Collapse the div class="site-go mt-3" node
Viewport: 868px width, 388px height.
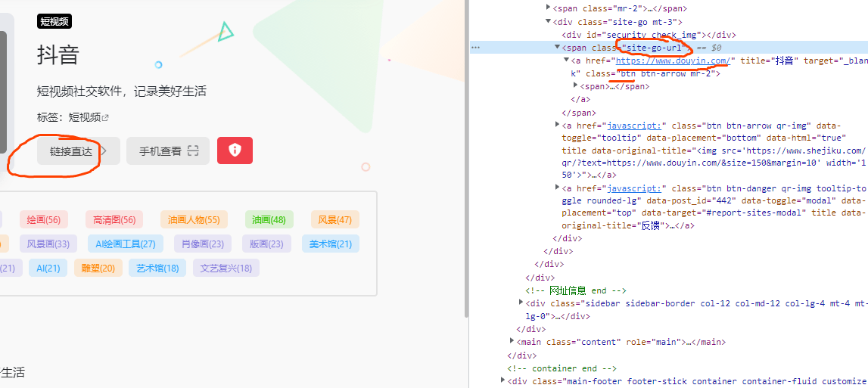(549, 22)
